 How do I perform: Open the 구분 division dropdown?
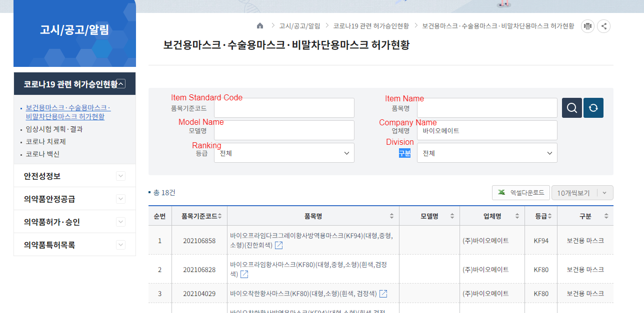point(487,153)
